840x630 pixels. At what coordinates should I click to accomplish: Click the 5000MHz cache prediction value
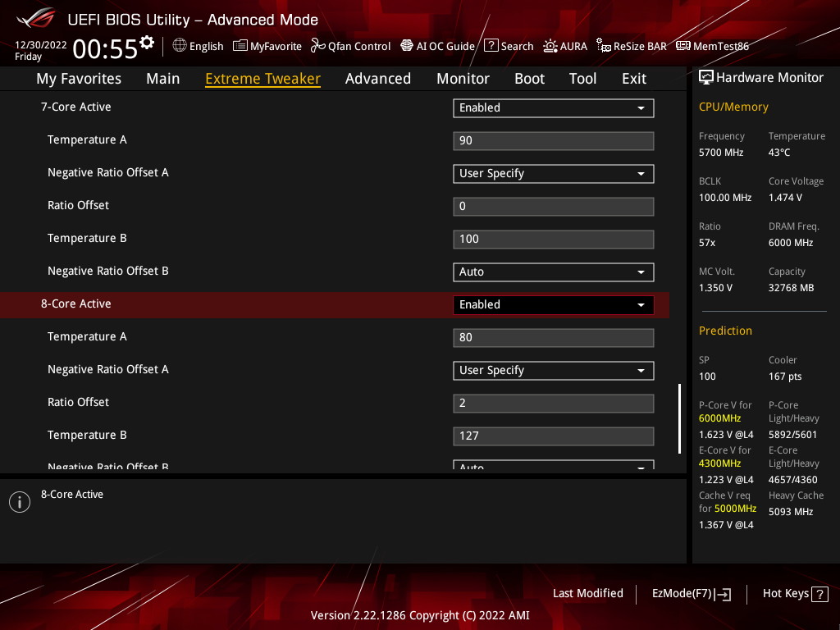[735, 509]
